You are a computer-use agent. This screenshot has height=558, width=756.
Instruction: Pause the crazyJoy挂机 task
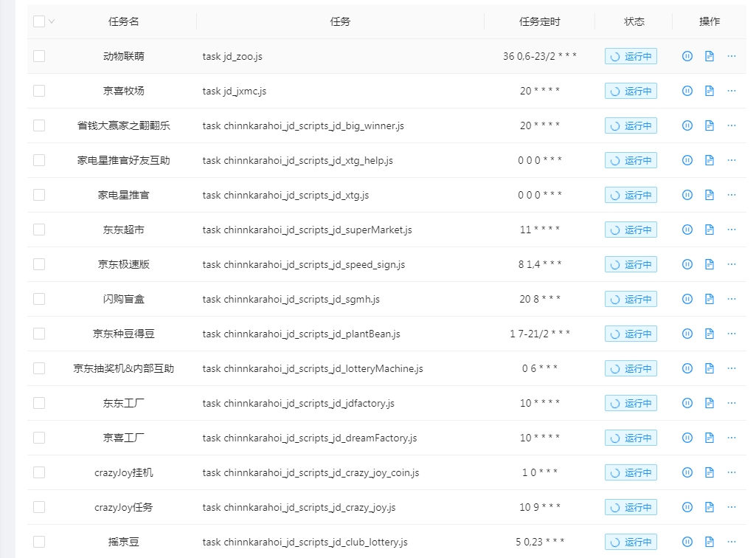click(x=687, y=472)
